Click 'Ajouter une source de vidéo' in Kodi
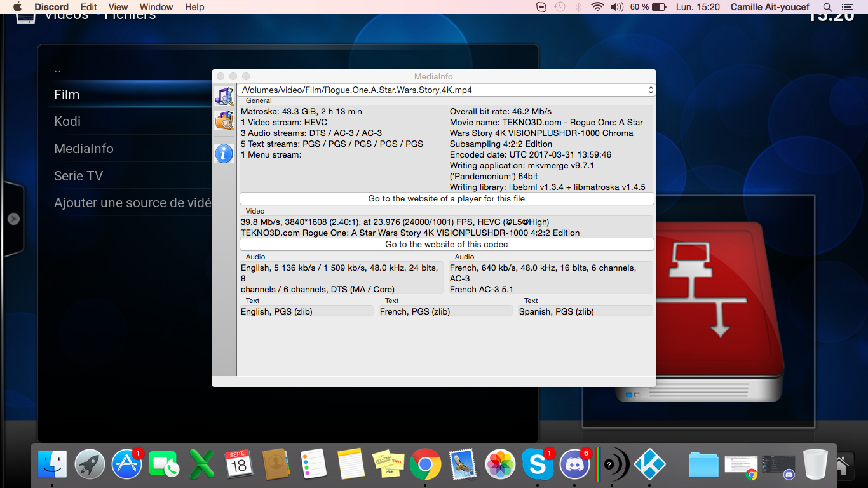The height and width of the screenshot is (488, 868). tap(132, 203)
